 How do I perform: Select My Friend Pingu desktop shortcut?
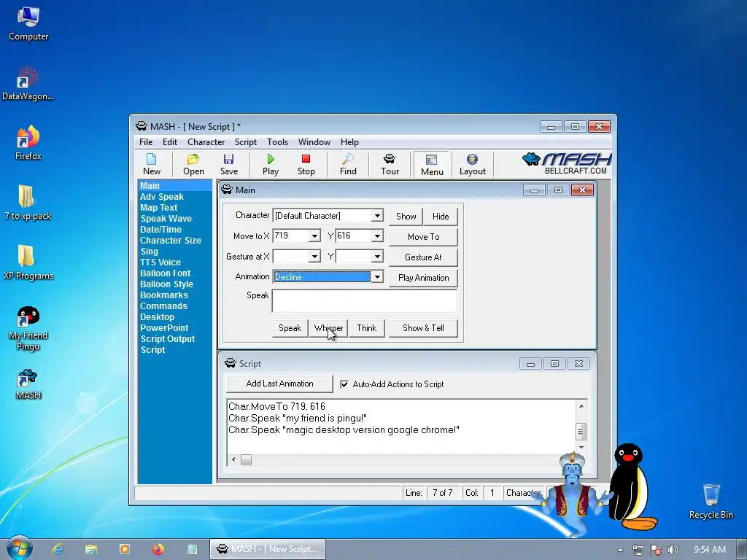28,329
